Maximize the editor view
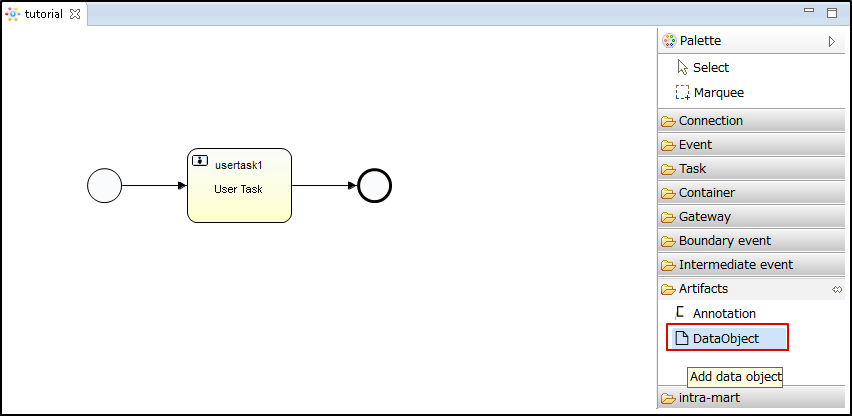The width and height of the screenshot is (852, 416). (x=832, y=13)
